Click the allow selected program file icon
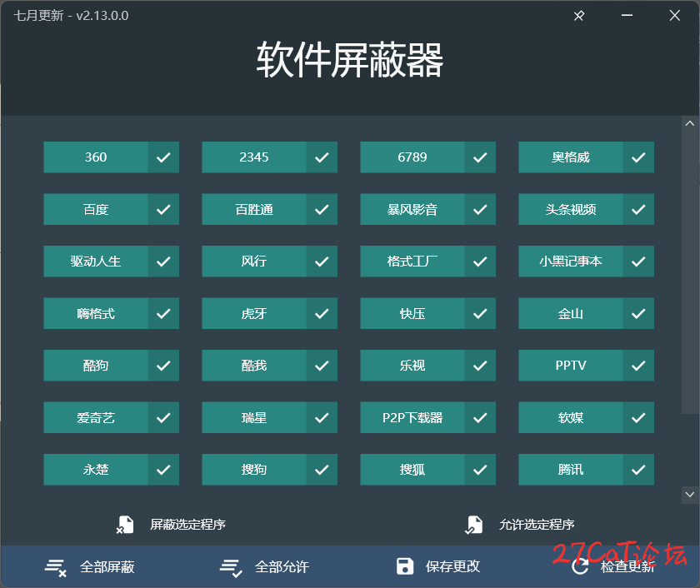This screenshot has width=700, height=588. coord(473,525)
